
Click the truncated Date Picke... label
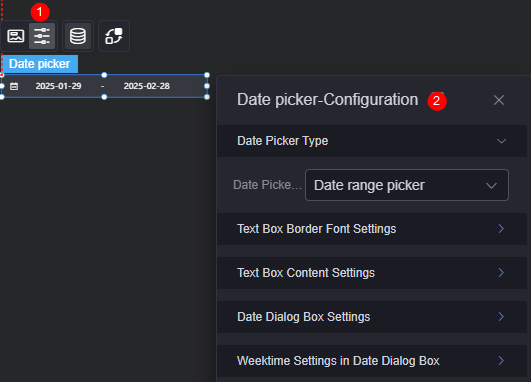[x=267, y=185]
